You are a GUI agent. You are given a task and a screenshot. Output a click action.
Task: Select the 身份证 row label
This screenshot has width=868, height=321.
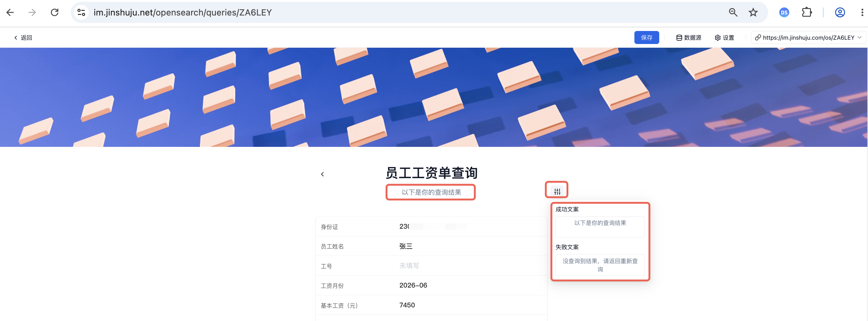(329, 227)
